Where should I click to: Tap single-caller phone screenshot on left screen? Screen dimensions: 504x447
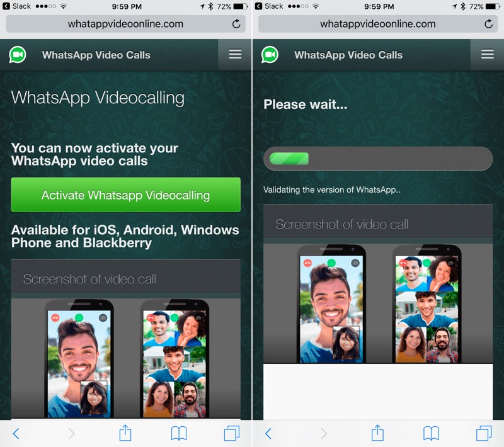pos(79,359)
